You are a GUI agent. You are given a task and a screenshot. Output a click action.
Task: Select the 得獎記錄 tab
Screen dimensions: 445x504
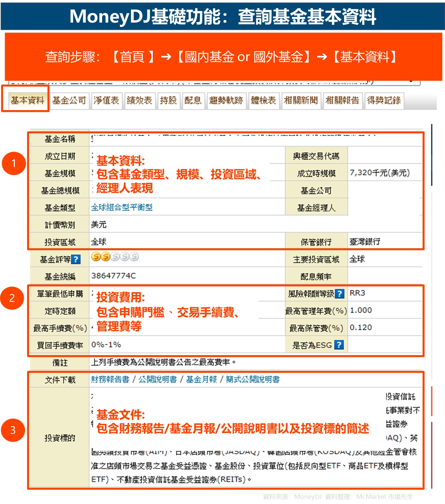click(384, 100)
